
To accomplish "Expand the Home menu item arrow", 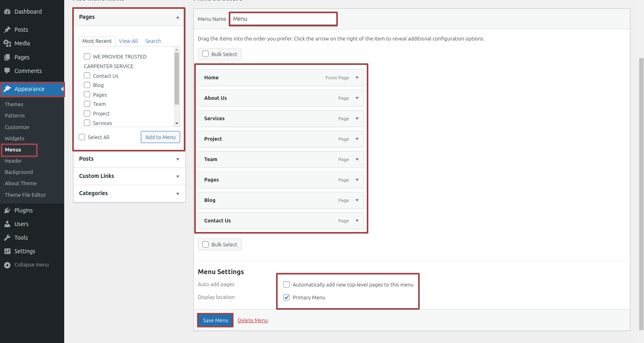I will point(357,78).
